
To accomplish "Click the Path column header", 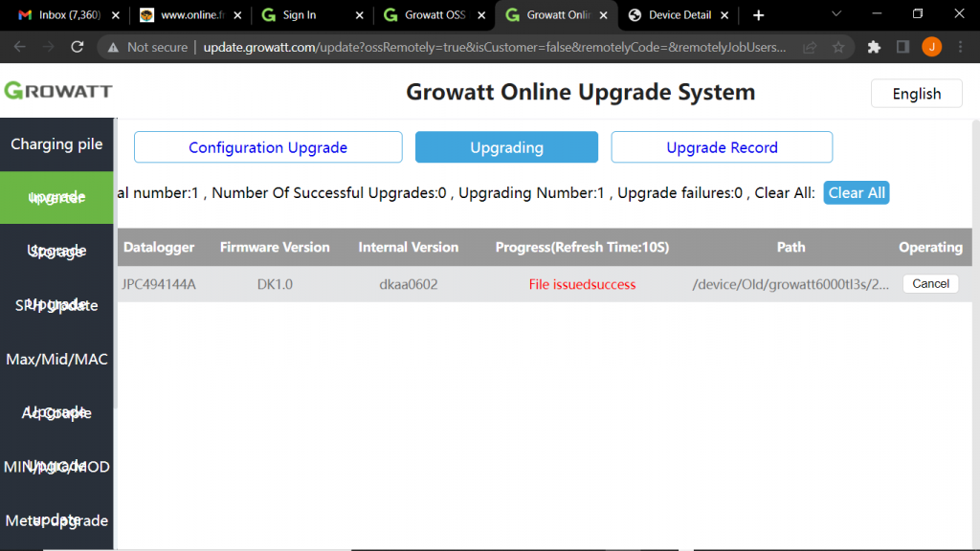I will (791, 248).
